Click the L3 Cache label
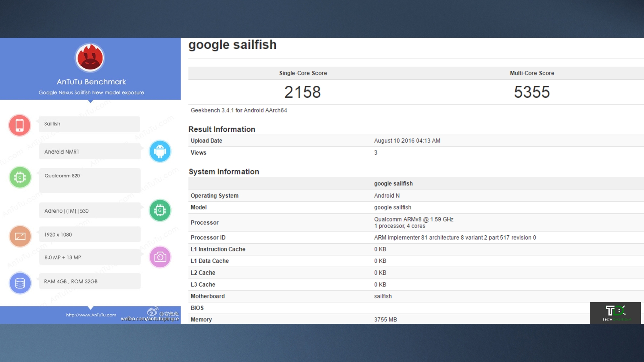 203,285
